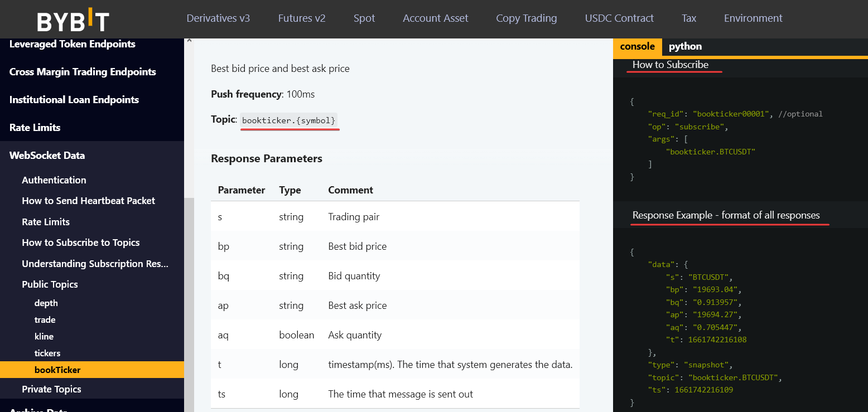Screen dimensions: 868x412
Task: Open Derivatives v3 docs
Action: (x=218, y=18)
